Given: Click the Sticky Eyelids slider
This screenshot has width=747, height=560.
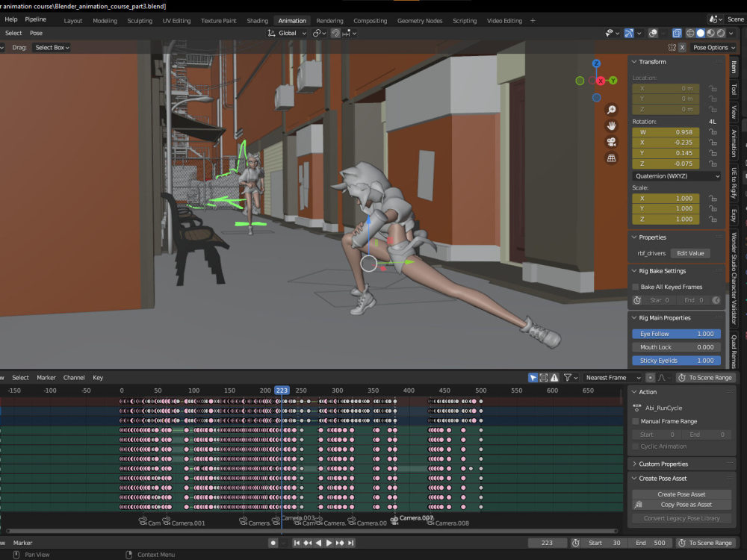Looking at the screenshot, I should [677, 361].
